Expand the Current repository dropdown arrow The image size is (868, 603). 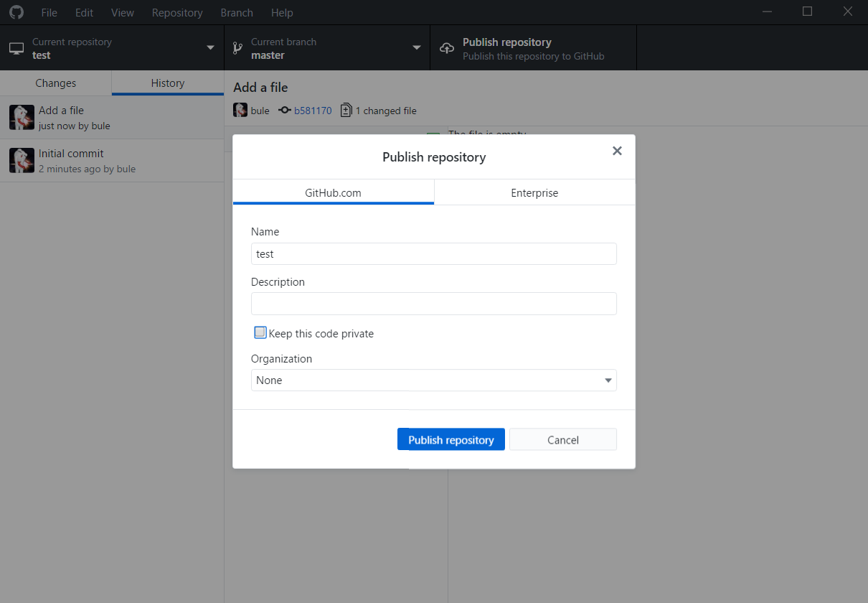(x=210, y=48)
